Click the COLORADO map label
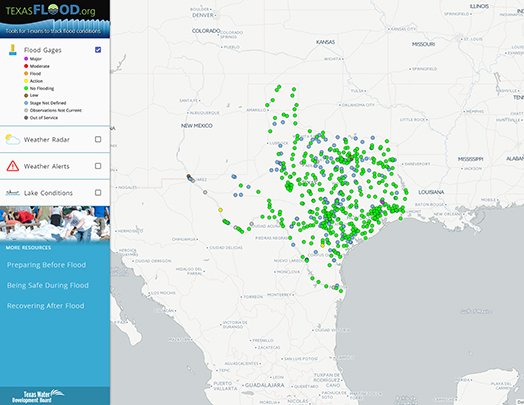Screen dimensions: 524x405 206,30
